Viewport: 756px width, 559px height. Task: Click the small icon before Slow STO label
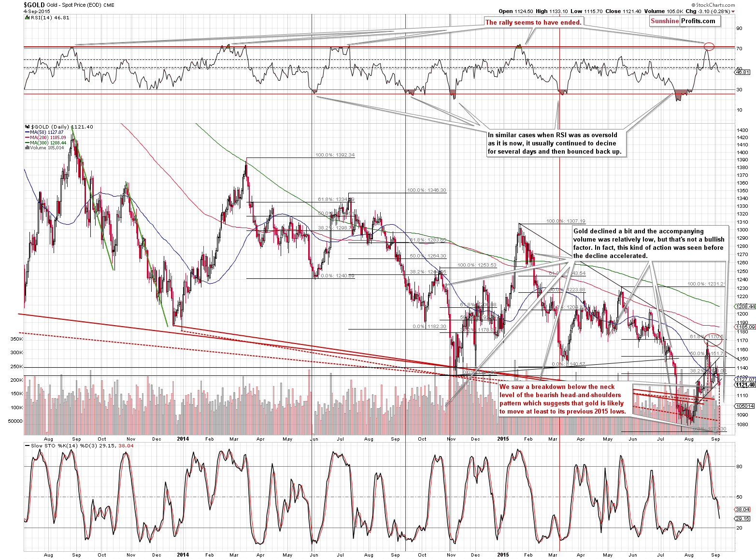28,445
